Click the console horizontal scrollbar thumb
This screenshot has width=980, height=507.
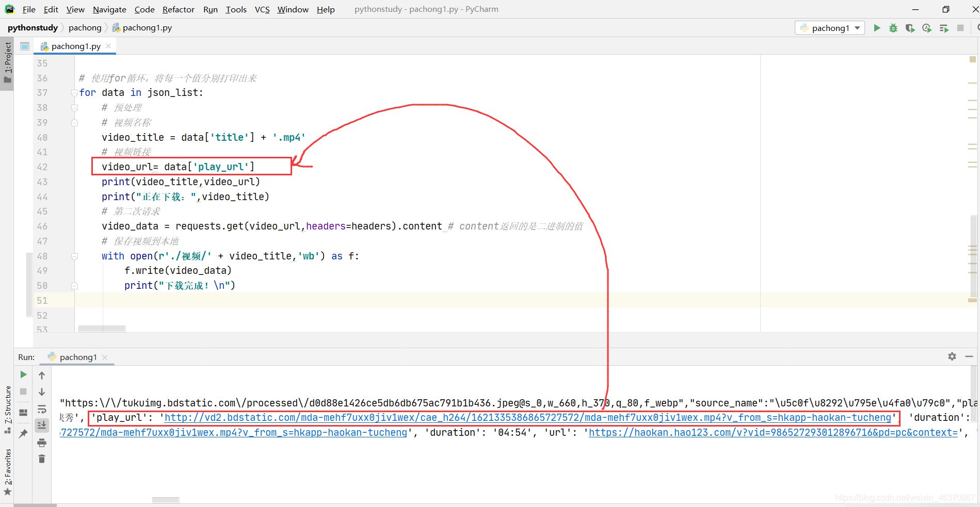(166, 500)
